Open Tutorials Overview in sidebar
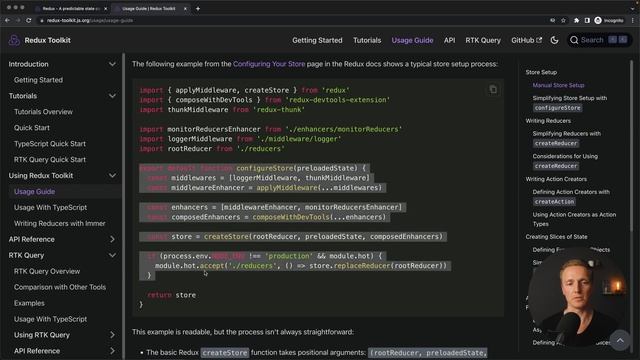This screenshot has width=640, height=360. click(x=43, y=112)
